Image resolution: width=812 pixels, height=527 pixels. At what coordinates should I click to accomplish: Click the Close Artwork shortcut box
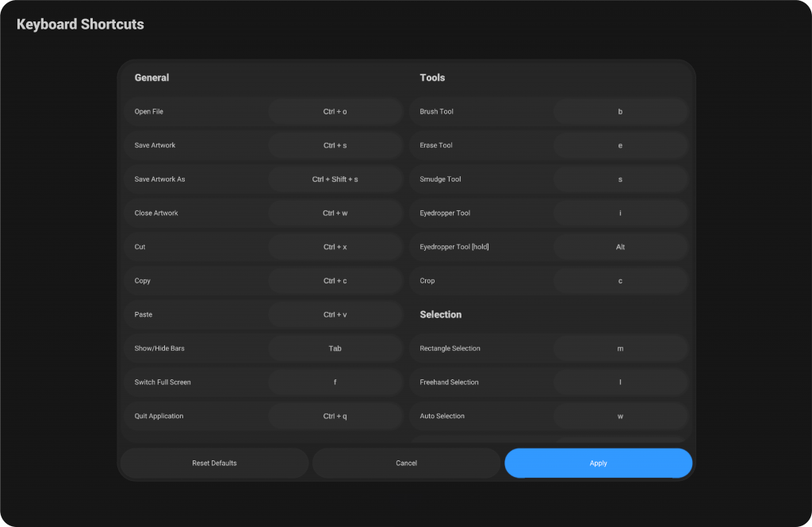(x=335, y=213)
